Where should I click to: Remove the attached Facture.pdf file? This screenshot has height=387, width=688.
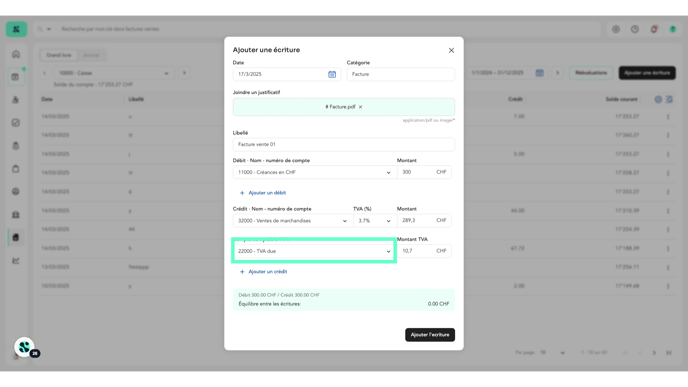[361, 107]
